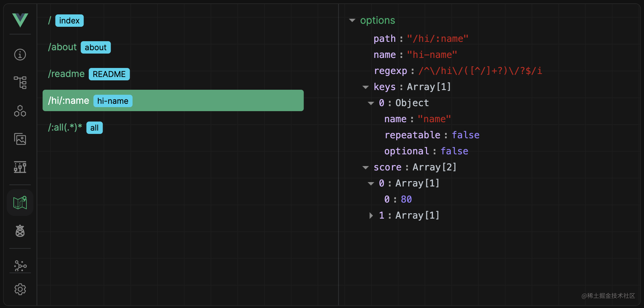The width and height of the screenshot is (644, 308).
Task: Open the Overview info icon
Action: [20, 55]
